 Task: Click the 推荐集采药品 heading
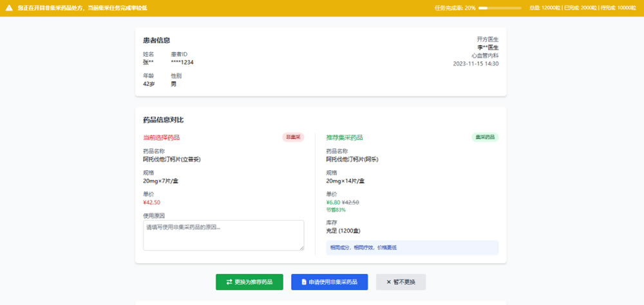tap(345, 137)
